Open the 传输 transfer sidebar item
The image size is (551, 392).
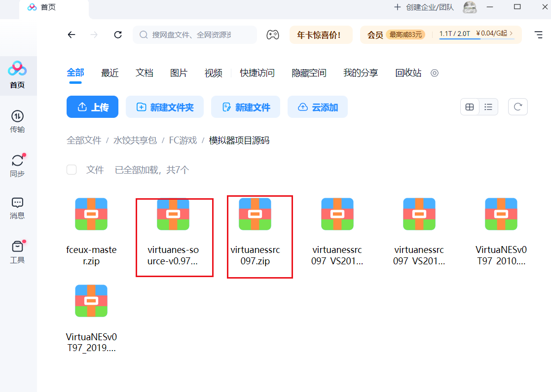click(x=17, y=121)
